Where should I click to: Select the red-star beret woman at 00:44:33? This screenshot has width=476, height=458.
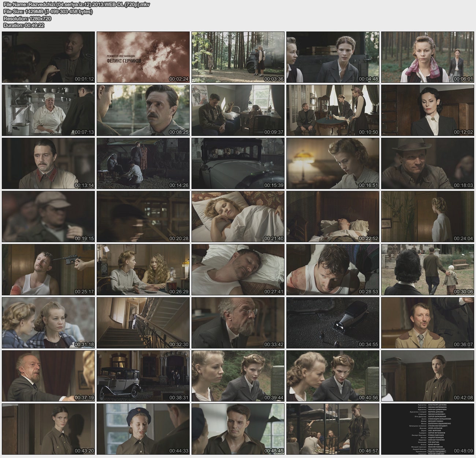tap(143, 429)
